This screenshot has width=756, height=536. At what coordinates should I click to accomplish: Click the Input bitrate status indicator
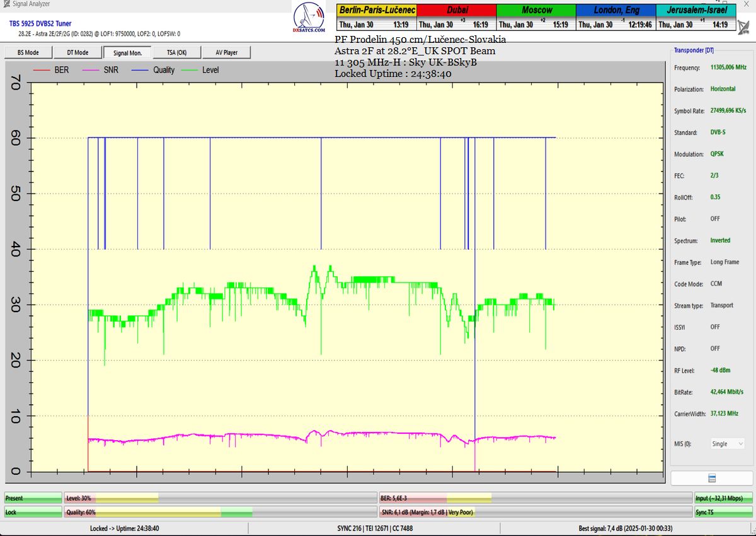723,498
